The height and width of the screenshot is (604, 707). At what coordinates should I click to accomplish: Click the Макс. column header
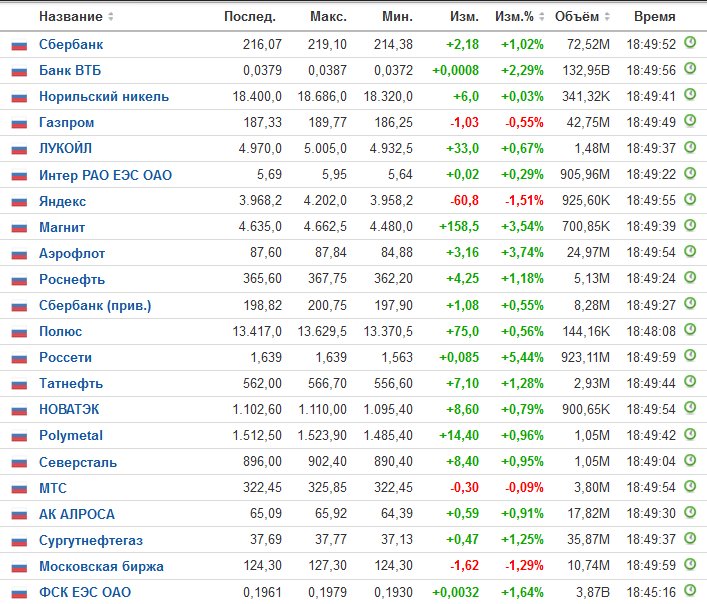pyautogui.click(x=328, y=17)
